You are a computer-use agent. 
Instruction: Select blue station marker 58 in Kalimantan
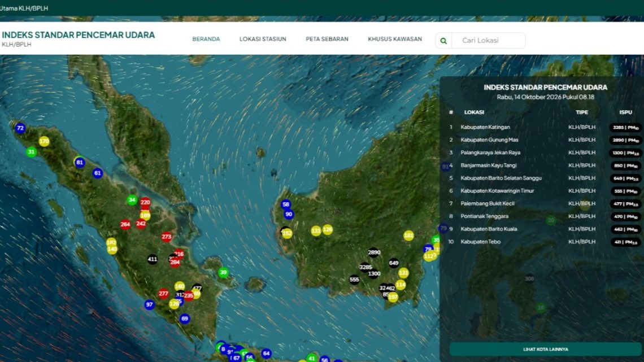286,204
